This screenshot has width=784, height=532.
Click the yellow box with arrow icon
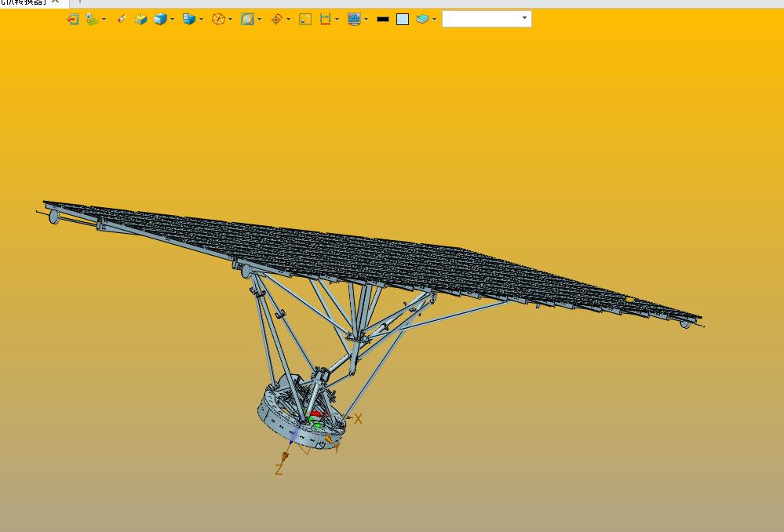pyautogui.click(x=140, y=19)
